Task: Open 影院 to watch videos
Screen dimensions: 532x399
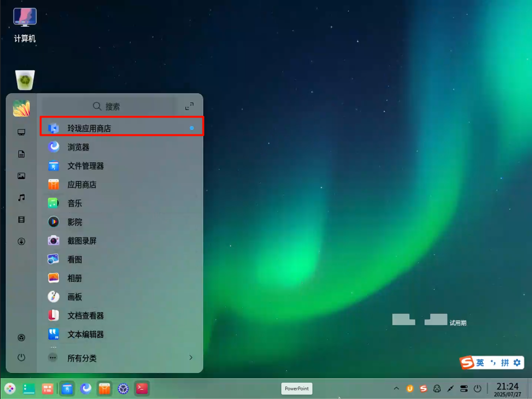Action: tap(75, 222)
